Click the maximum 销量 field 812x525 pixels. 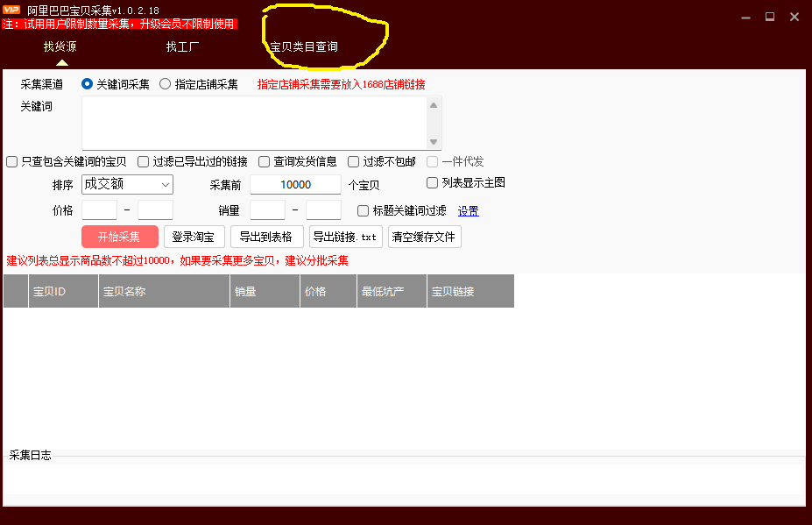click(323, 210)
